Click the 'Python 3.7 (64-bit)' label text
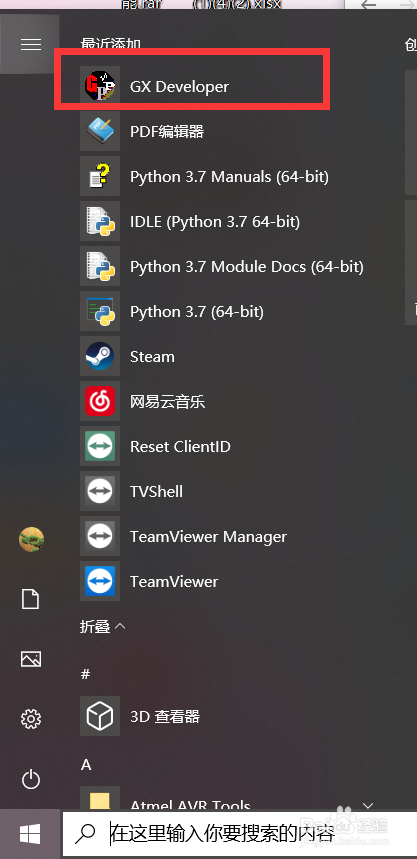 tap(197, 312)
